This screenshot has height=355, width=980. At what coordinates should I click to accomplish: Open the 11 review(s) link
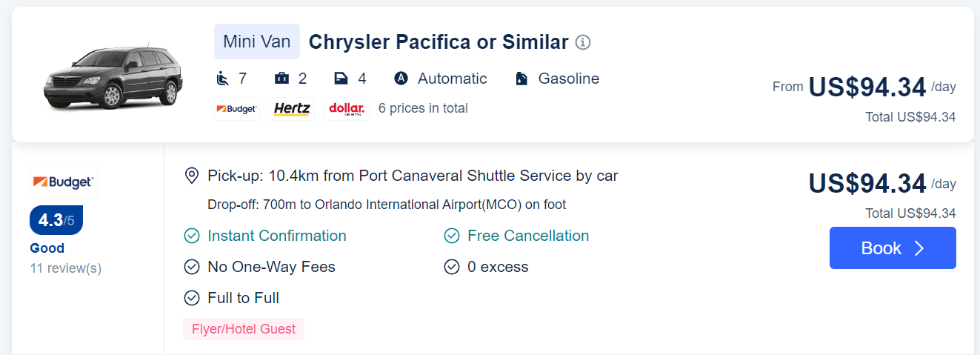tap(66, 268)
